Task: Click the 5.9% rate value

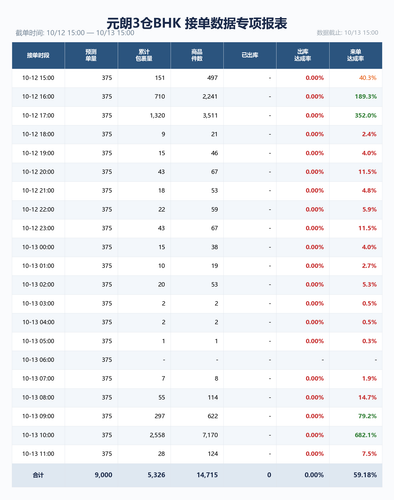Action: tap(369, 210)
